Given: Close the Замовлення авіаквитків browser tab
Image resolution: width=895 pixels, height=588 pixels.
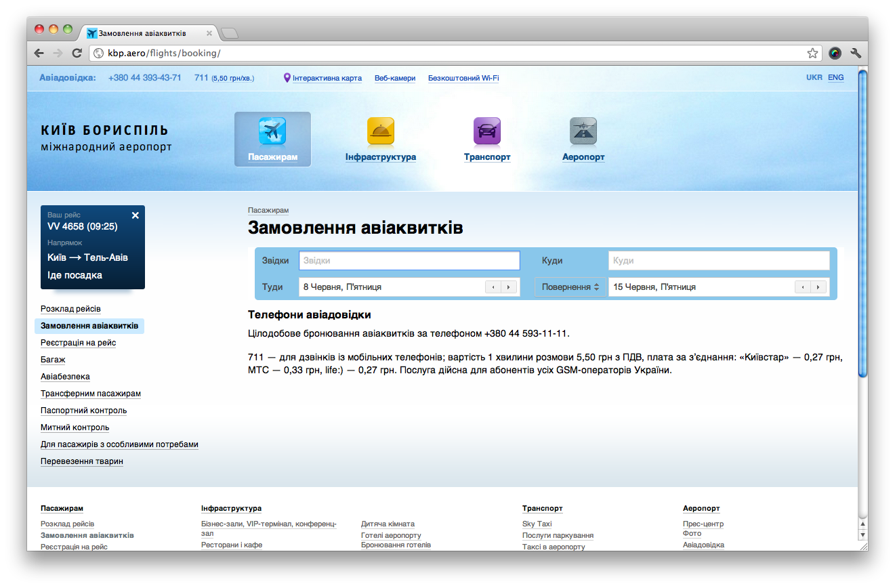Looking at the screenshot, I should coord(209,33).
